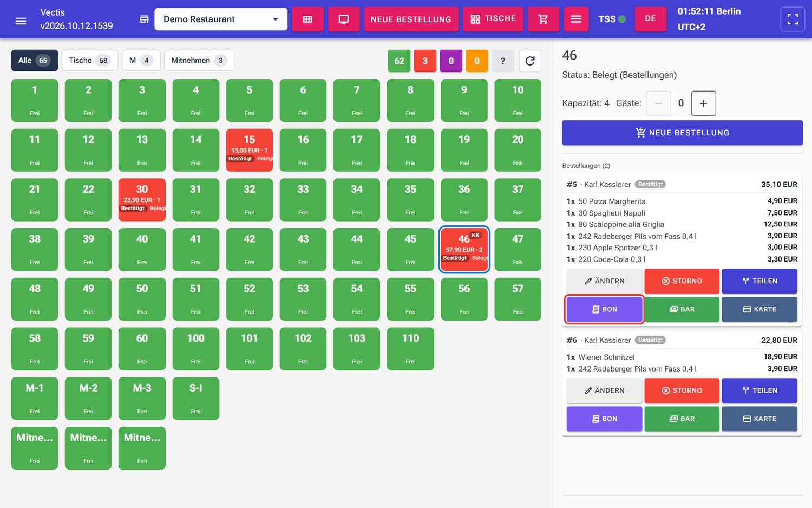Refresh the table overview
Screen dimensions: 812x508
[530, 61]
